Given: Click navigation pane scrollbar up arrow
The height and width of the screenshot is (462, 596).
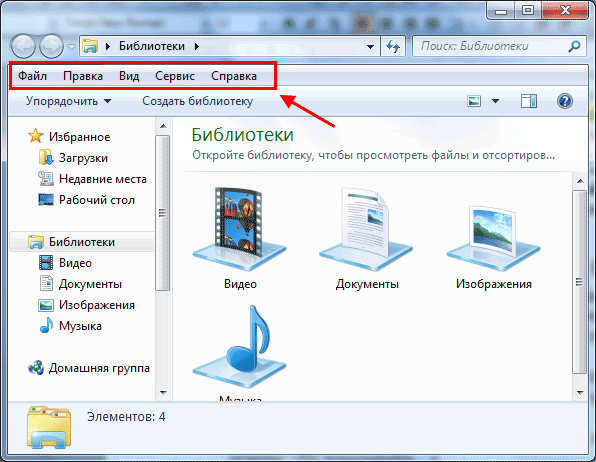Looking at the screenshot, I should [163, 126].
